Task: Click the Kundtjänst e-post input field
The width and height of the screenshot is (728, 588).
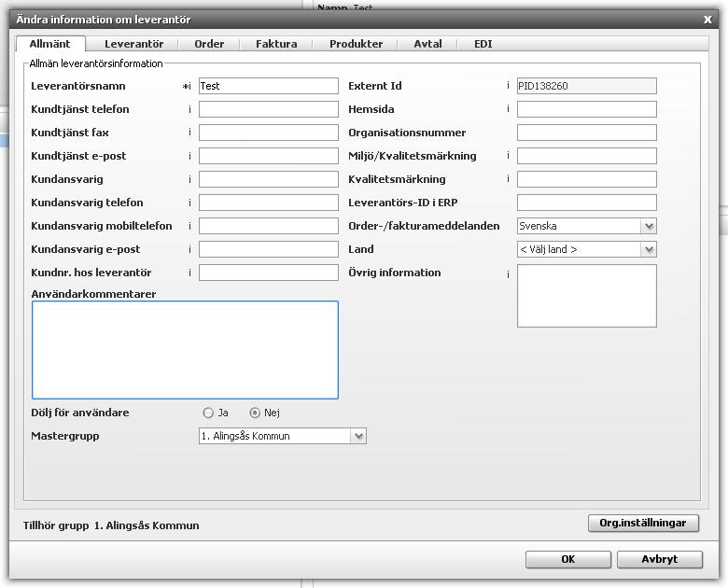Action: pyautogui.click(x=269, y=156)
